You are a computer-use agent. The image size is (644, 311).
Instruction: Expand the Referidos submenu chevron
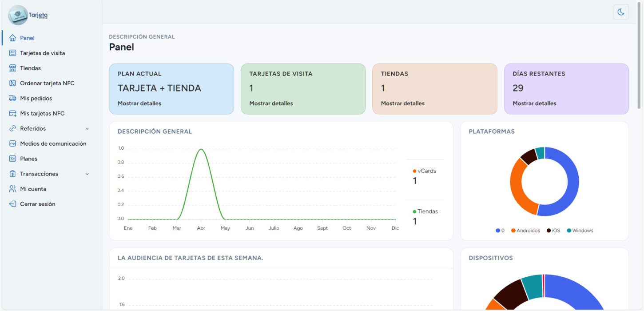point(87,129)
